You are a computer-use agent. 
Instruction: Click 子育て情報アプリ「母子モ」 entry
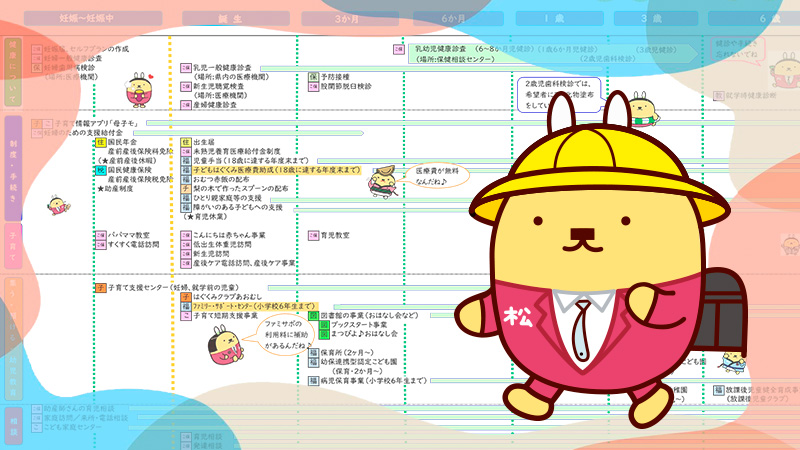96,123
